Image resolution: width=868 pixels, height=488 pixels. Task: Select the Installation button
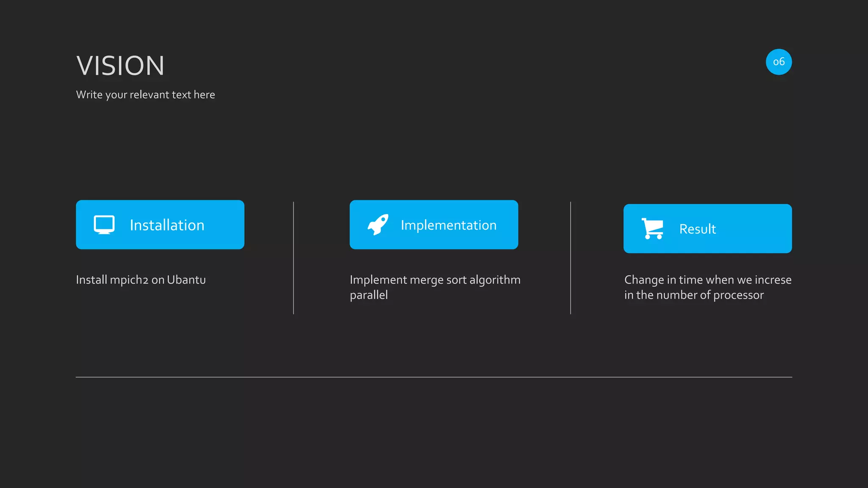pyautogui.click(x=160, y=225)
